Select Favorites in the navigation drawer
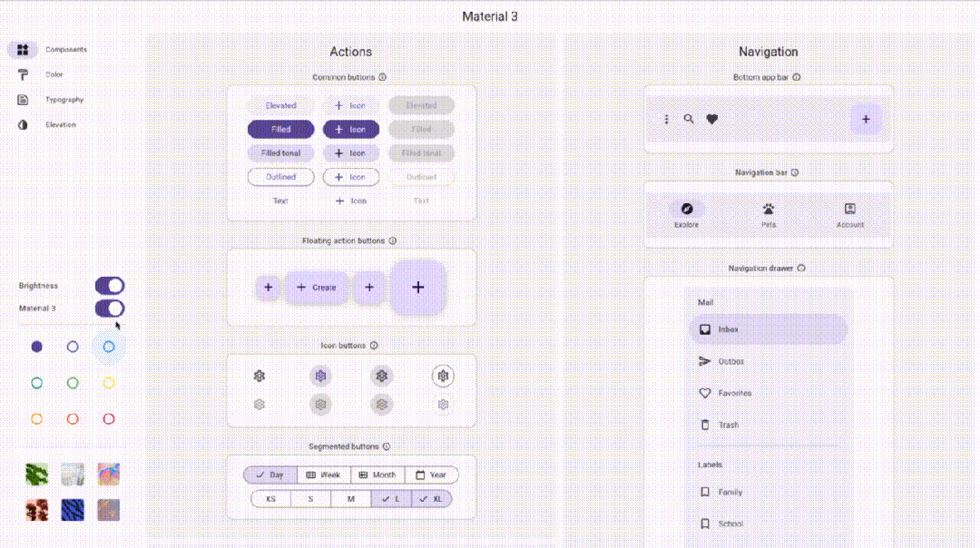980x548 pixels. (769, 393)
